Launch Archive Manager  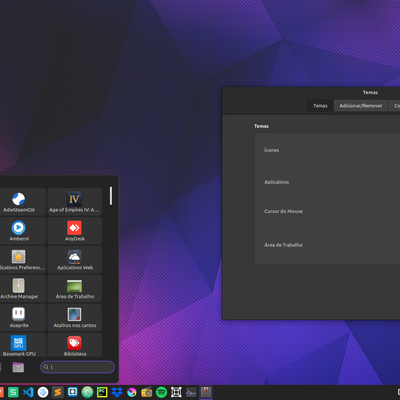[x=19, y=289]
